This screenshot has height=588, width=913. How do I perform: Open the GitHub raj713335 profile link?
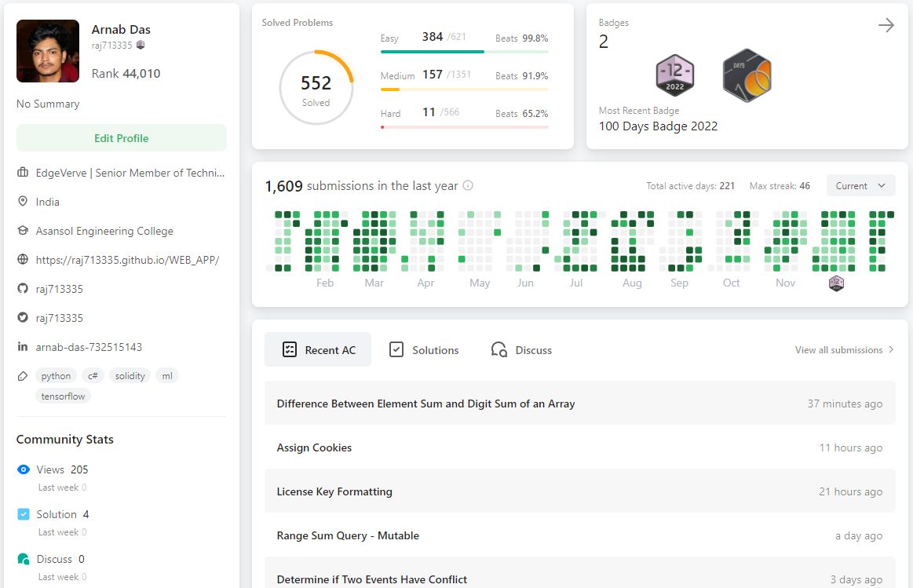coord(60,289)
